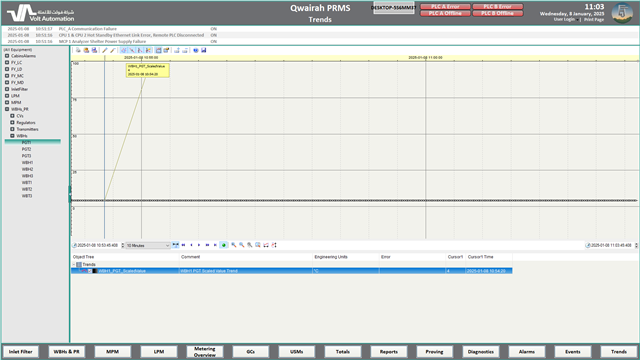
Task: Expand the Transmitters tree node
Action: (x=12, y=129)
